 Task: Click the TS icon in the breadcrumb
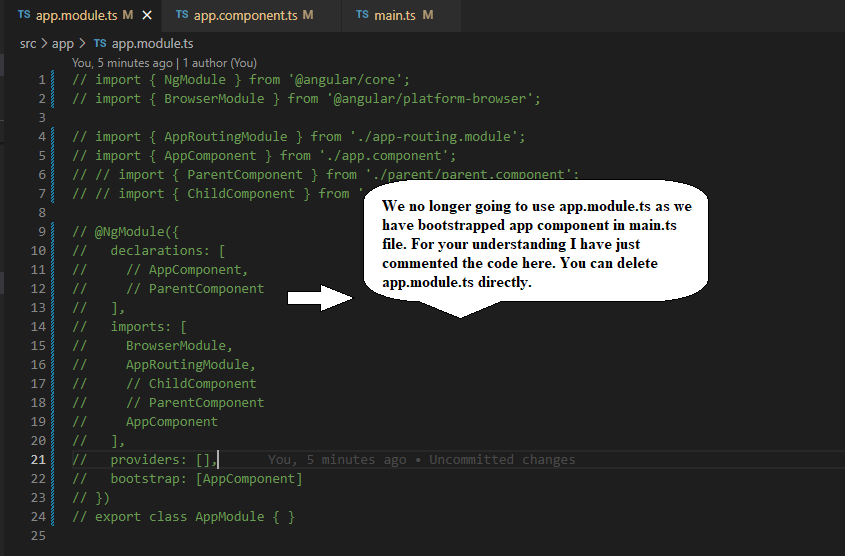pyautogui.click(x=100, y=43)
